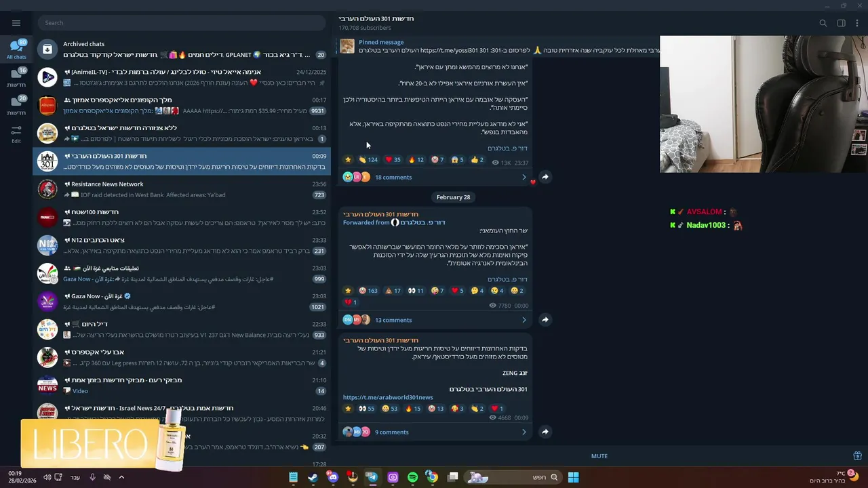This screenshot has width=868, height=488.
Task: Click share arrow next to 13 comments message
Action: [545, 320]
